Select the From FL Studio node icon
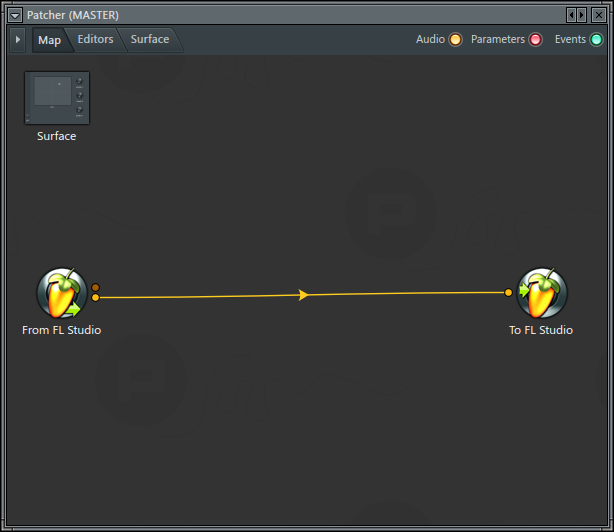 pos(62,293)
